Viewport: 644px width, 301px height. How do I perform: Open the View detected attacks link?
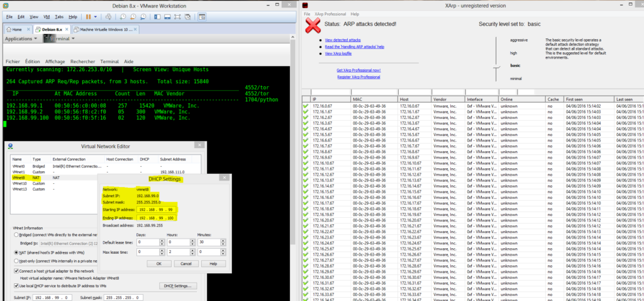[x=343, y=40]
